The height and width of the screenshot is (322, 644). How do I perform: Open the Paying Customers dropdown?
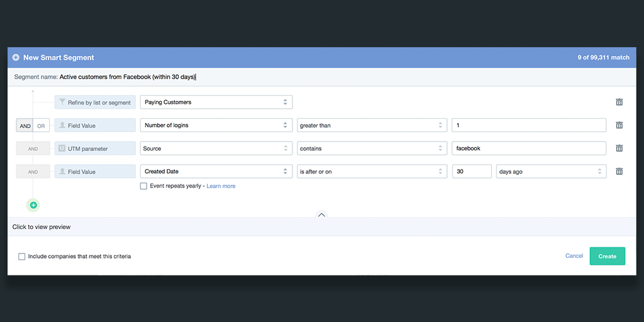[x=216, y=103]
